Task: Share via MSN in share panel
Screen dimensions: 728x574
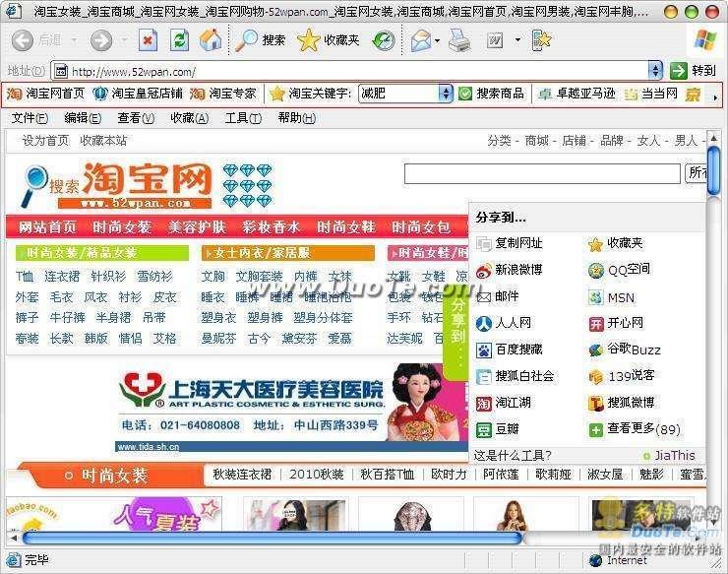Action: [x=611, y=297]
